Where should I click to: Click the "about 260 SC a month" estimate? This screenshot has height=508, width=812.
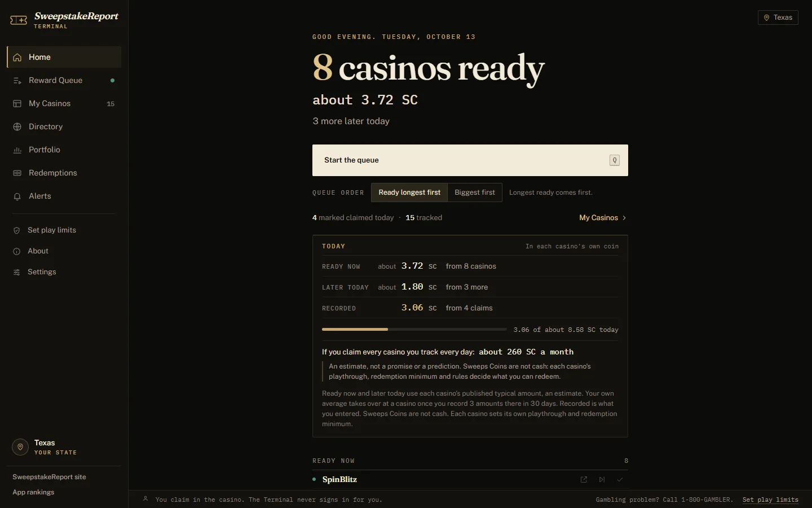point(526,352)
